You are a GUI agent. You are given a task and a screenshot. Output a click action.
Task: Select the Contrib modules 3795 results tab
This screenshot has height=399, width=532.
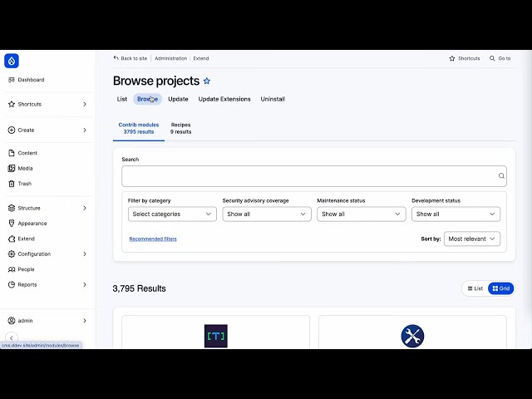click(x=139, y=128)
